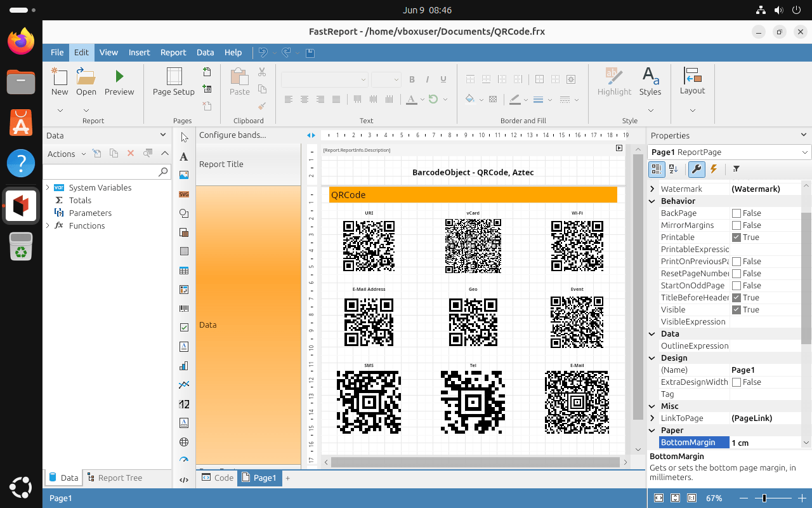This screenshot has width=812, height=508.
Task: Open the Report menu
Action: pos(173,53)
